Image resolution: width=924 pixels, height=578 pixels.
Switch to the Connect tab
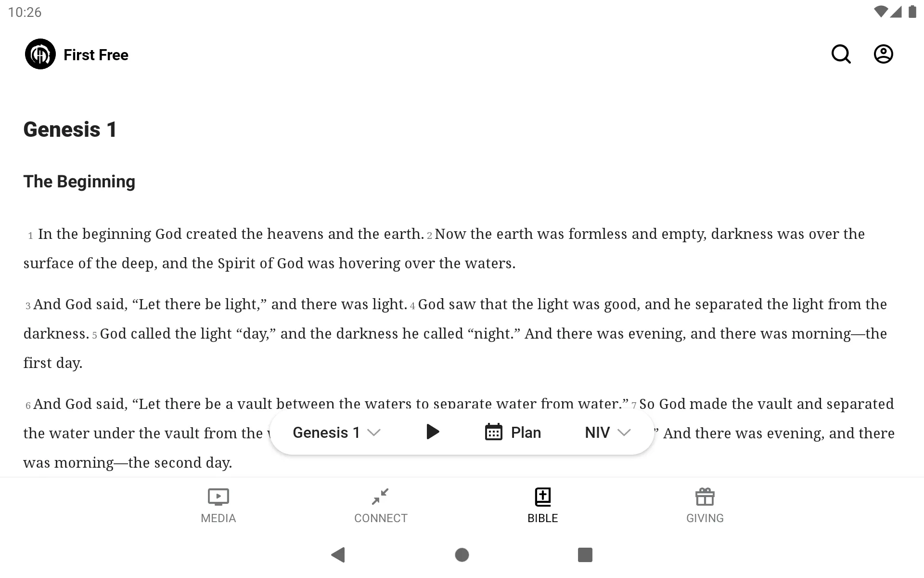pos(381,505)
